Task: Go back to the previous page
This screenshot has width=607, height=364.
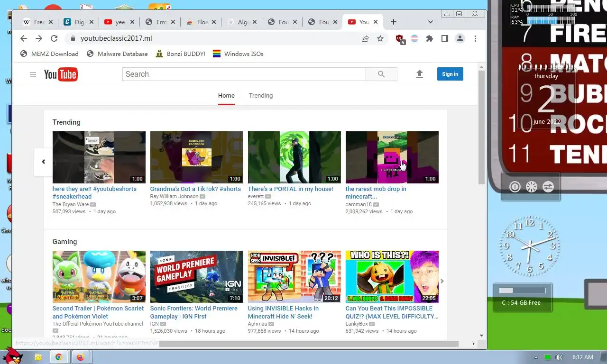Action: pos(24,38)
